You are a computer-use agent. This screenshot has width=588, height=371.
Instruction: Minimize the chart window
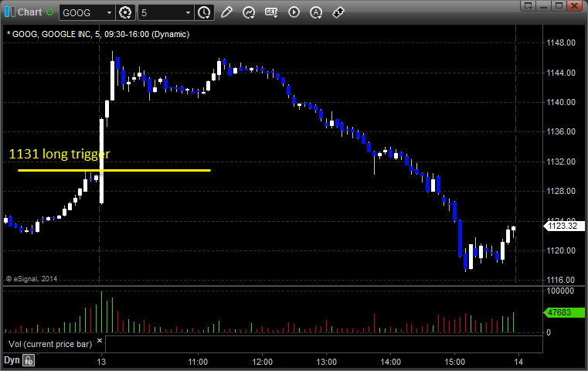point(544,5)
